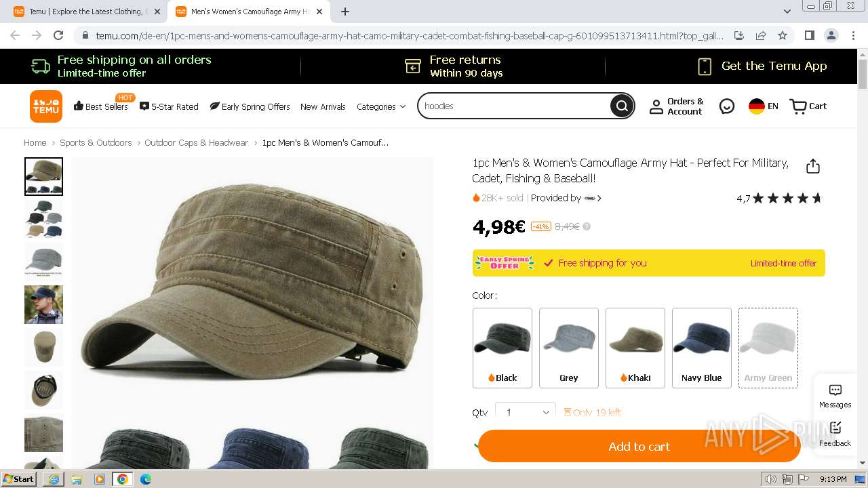The height and width of the screenshot is (488, 868).
Task: Select the man wearing cap thumbnail
Action: pyautogui.click(x=43, y=304)
